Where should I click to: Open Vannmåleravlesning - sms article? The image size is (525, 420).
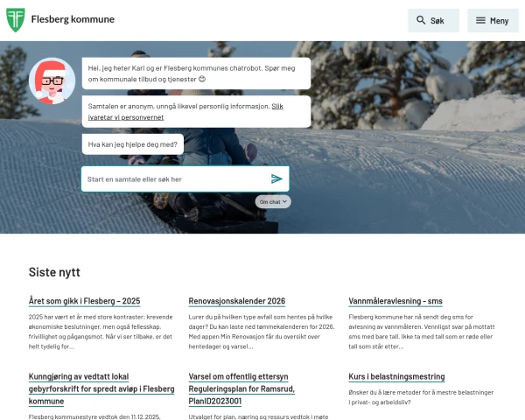pos(395,301)
